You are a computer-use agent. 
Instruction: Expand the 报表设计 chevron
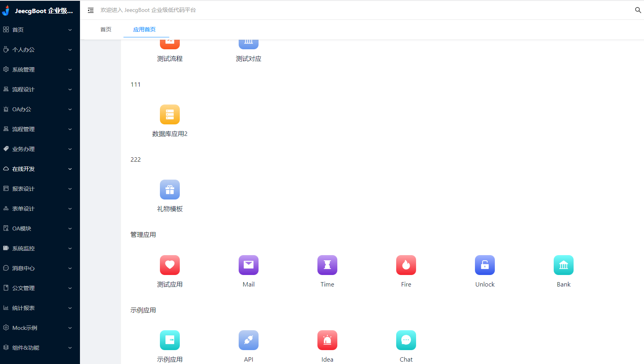click(x=70, y=189)
